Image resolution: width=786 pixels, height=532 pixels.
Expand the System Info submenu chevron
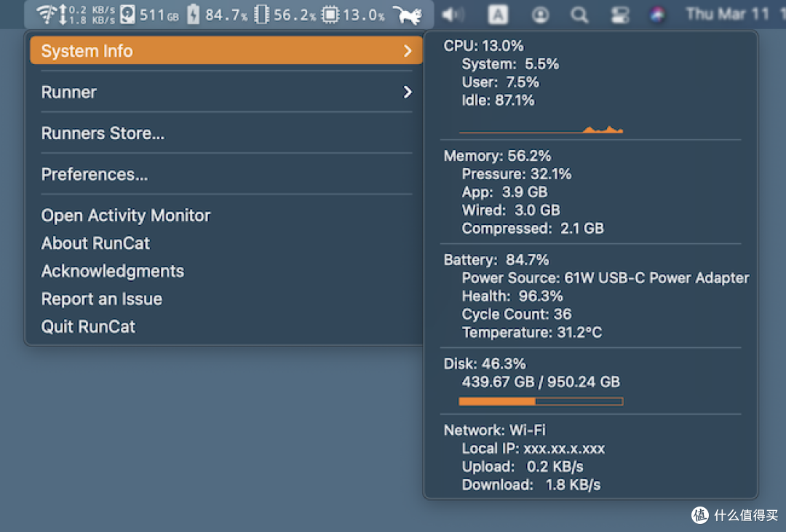408,51
